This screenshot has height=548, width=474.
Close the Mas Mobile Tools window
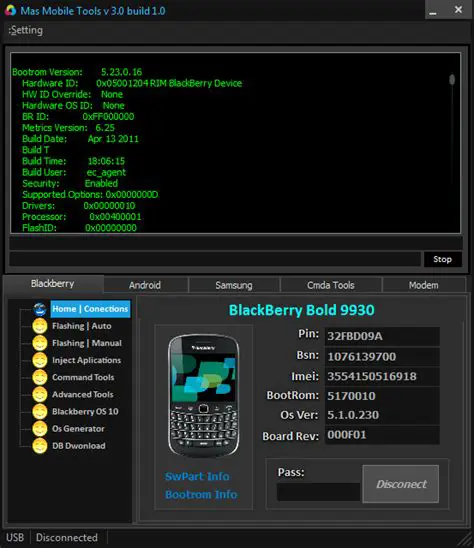pyautogui.click(x=458, y=10)
